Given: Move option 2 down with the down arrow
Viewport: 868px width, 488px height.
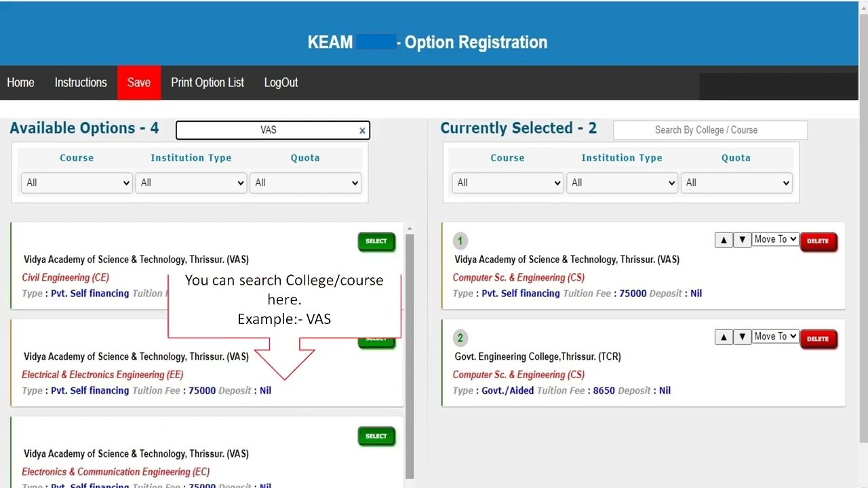Looking at the screenshot, I should 743,337.
